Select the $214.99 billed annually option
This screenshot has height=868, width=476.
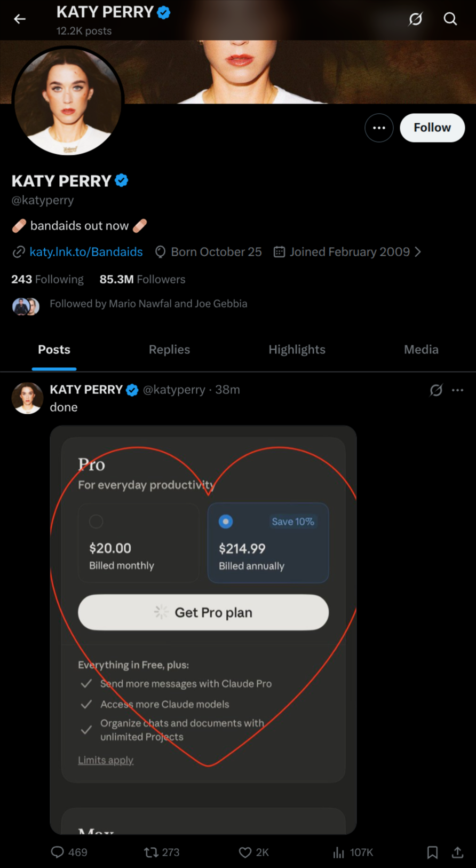coord(268,542)
